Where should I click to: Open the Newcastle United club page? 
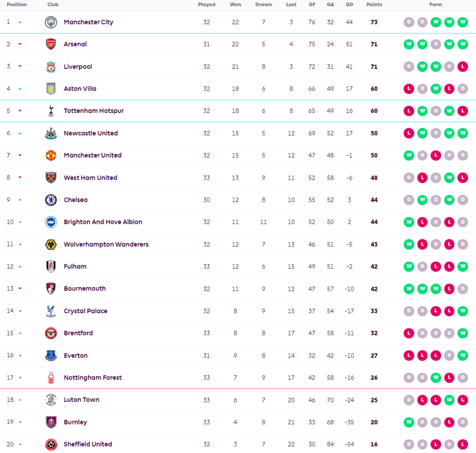91,133
